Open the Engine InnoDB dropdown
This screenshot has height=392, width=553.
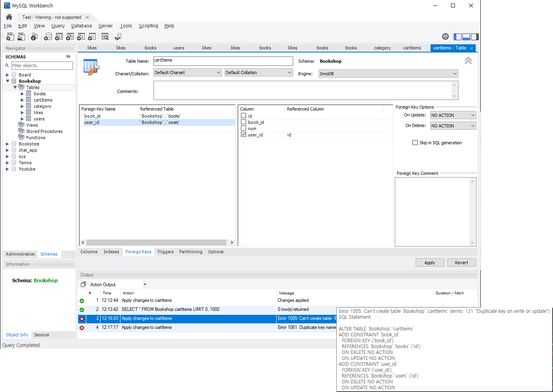click(x=388, y=74)
